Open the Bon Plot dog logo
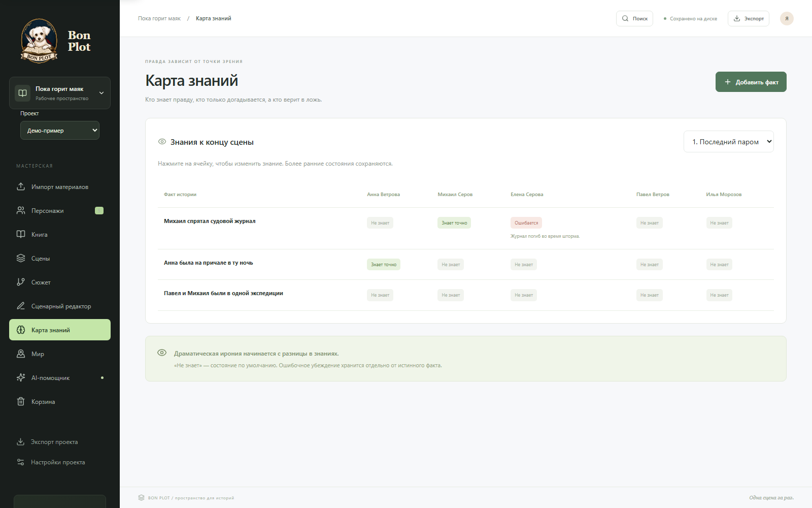 click(x=39, y=41)
